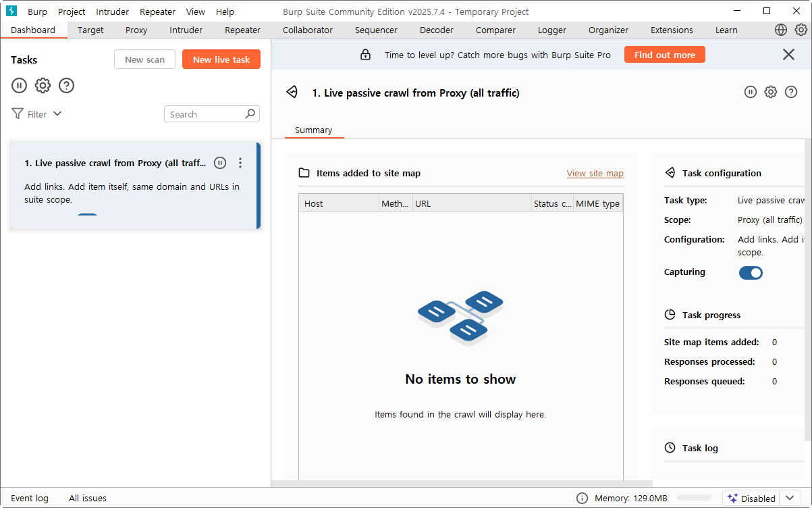Open live passive crawl task settings gear
812x508 pixels.
point(771,93)
